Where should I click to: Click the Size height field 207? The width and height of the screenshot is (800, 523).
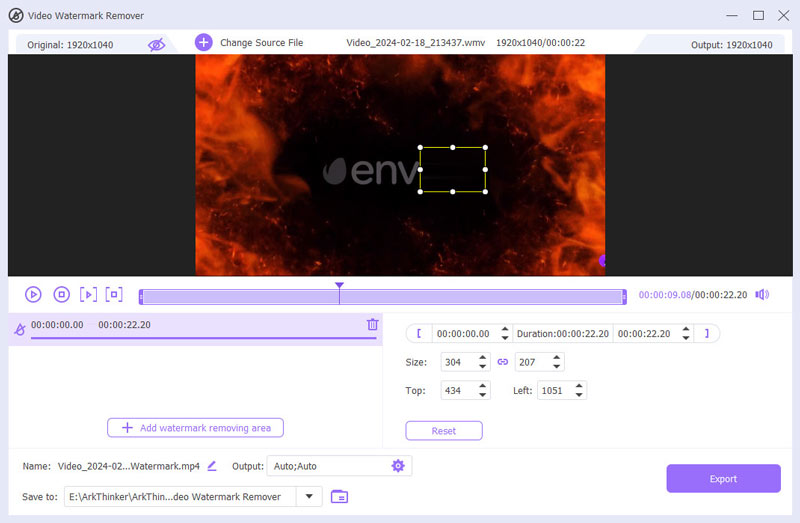coord(532,362)
